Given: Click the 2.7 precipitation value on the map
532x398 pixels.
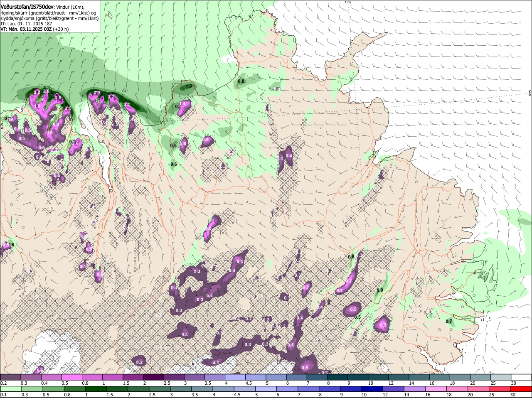Looking at the screenshot, I should (97, 93).
